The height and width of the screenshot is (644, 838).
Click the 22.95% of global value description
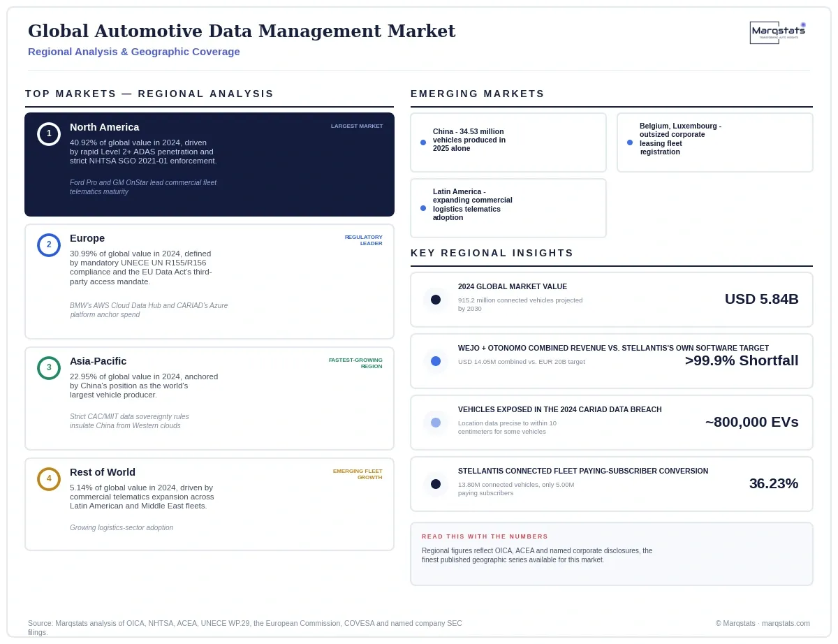144,386
